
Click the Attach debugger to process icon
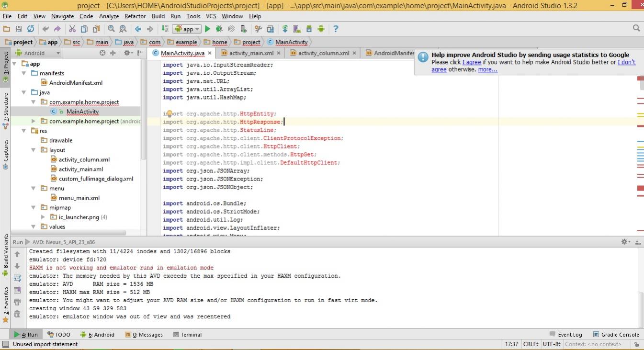pos(243,29)
